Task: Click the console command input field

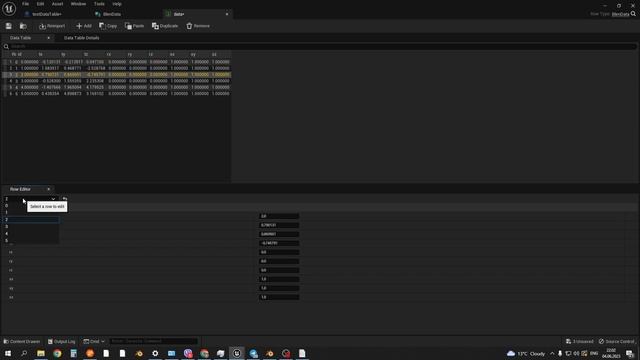Action: pos(153,342)
